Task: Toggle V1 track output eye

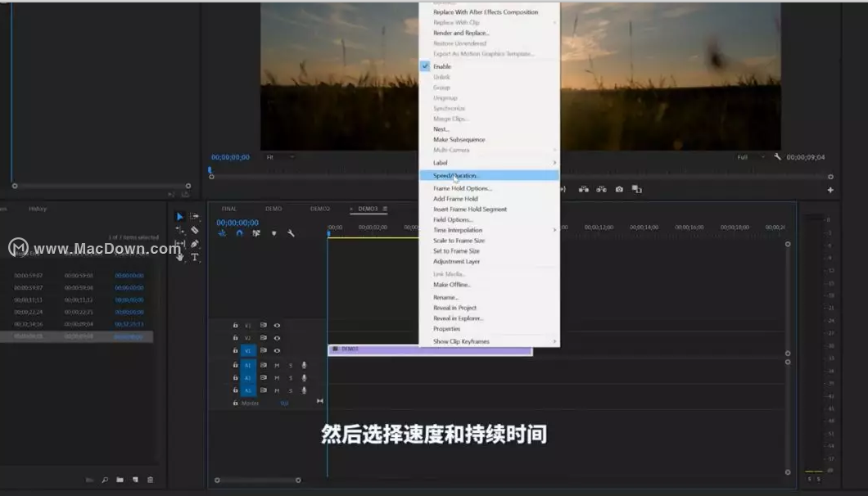Action: click(x=277, y=351)
